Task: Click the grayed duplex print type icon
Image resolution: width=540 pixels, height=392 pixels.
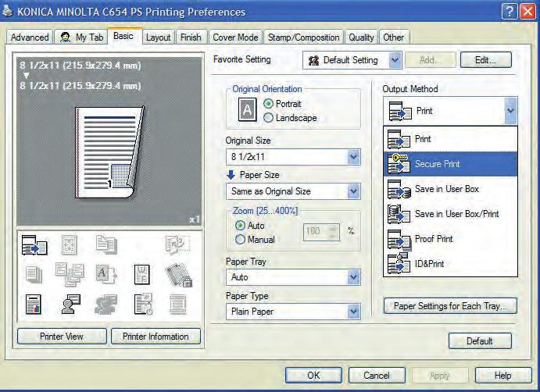Action: [106, 245]
